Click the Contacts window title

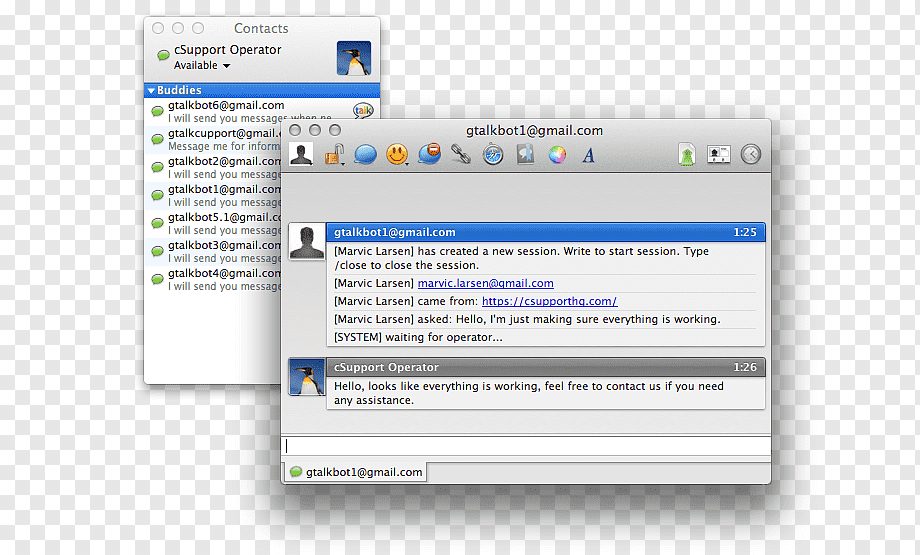coord(261,28)
